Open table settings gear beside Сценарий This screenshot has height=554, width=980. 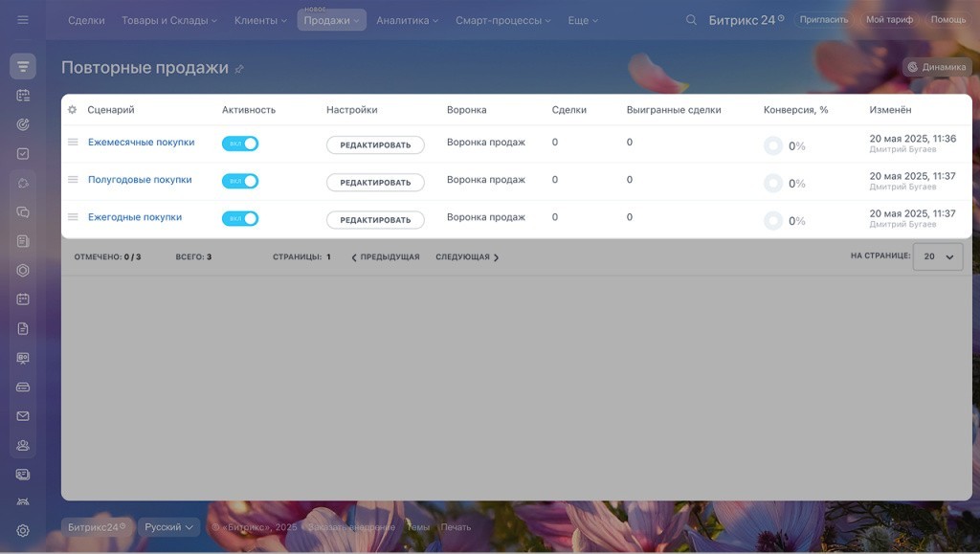click(72, 110)
